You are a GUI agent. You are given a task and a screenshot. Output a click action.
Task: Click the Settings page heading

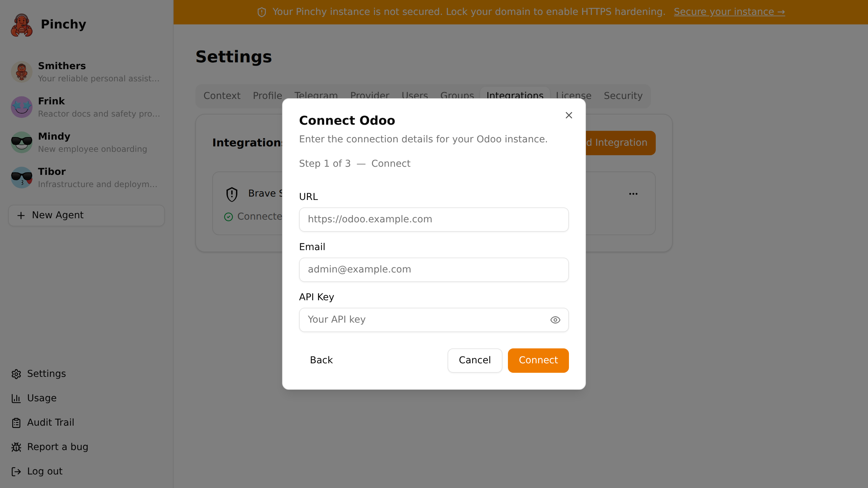coord(234,57)
